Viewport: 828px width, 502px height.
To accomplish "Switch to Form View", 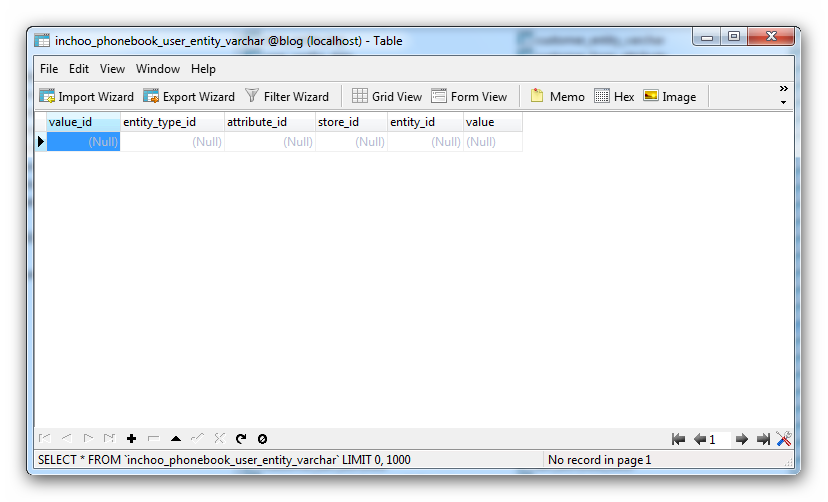I will (469, 97).
